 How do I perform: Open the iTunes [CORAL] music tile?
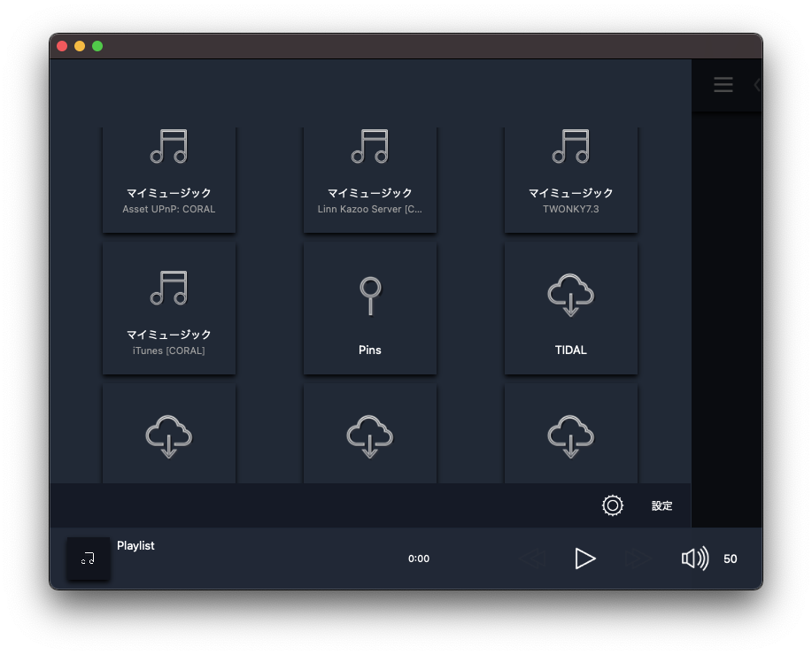point(169,308)
